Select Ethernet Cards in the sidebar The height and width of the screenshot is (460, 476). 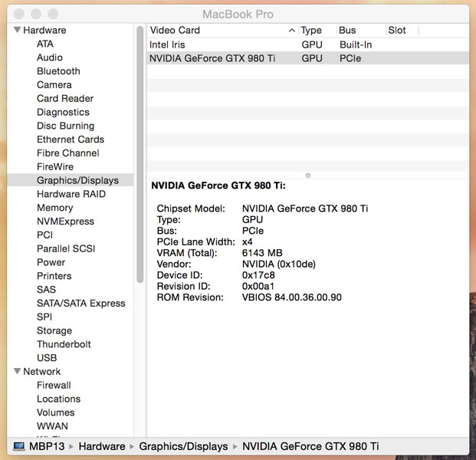71,140
